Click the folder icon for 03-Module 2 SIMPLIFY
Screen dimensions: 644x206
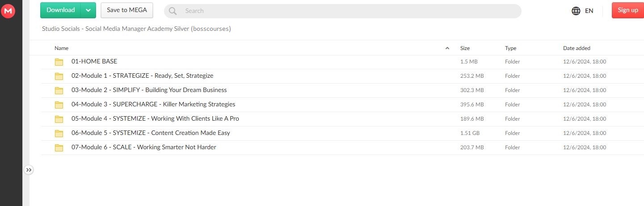pos(59,90)
